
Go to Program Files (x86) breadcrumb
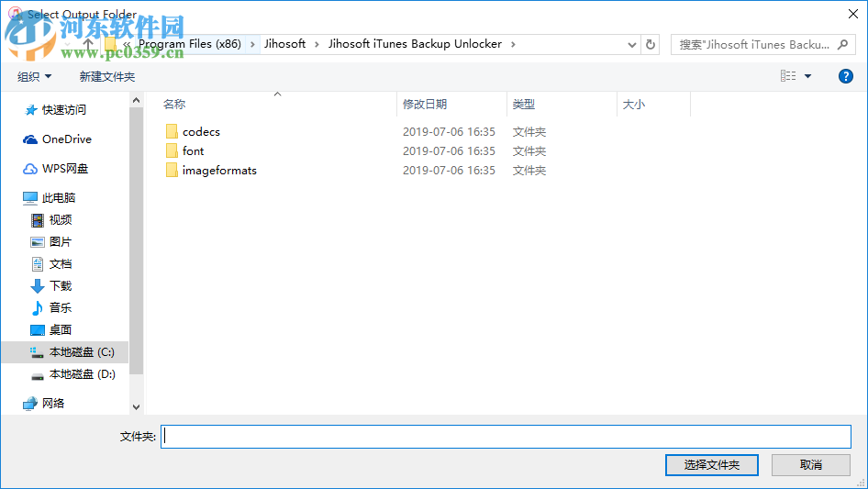pyautogui.click(x=190, y=44)
